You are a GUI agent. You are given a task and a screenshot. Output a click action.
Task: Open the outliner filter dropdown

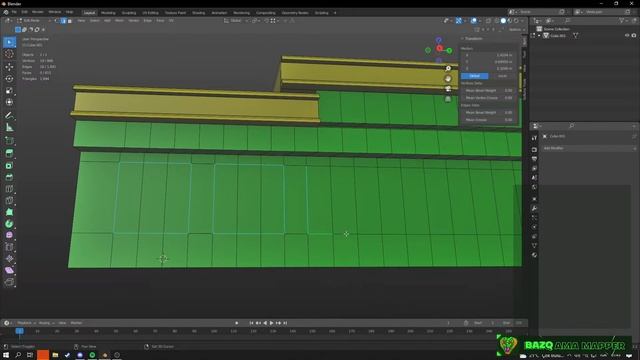point(623,20)
